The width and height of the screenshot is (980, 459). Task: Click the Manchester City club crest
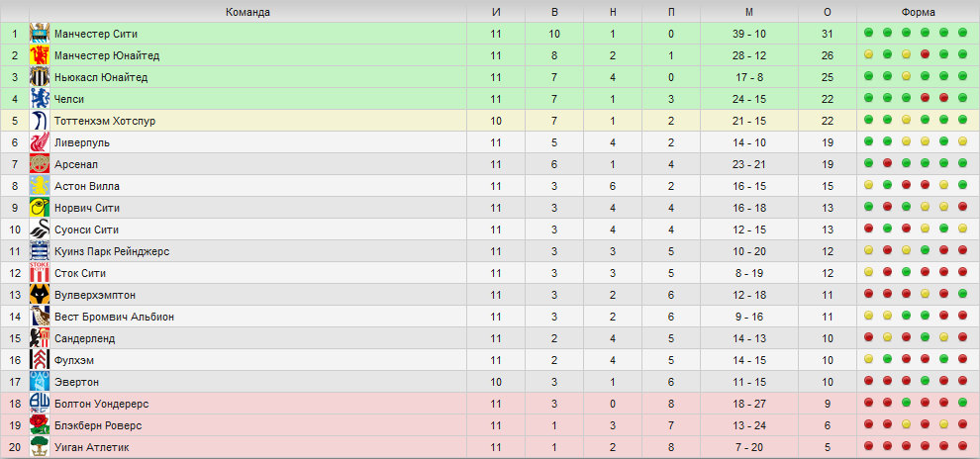(40, 34)
